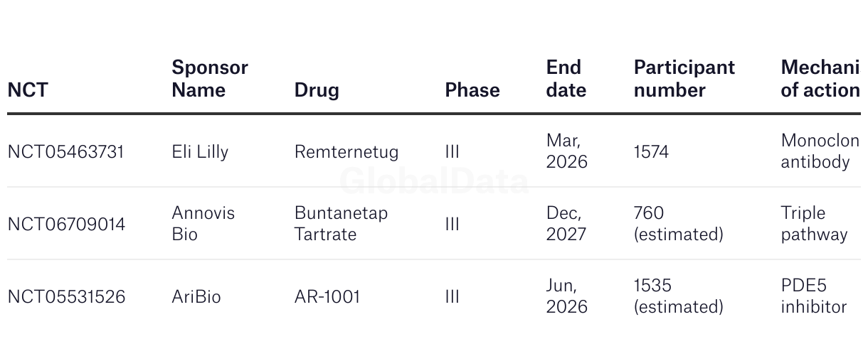Select the Mar, 2026 end date
This screenshot has height=361, width=868.
[x=567, y=151]
